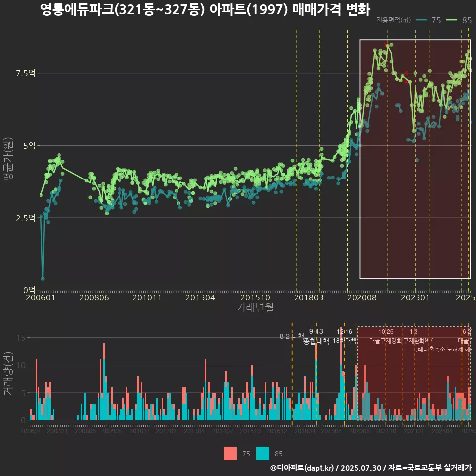
Task: Click the '자료=국토교통부 실거래가' footer text
Action: 430,468
